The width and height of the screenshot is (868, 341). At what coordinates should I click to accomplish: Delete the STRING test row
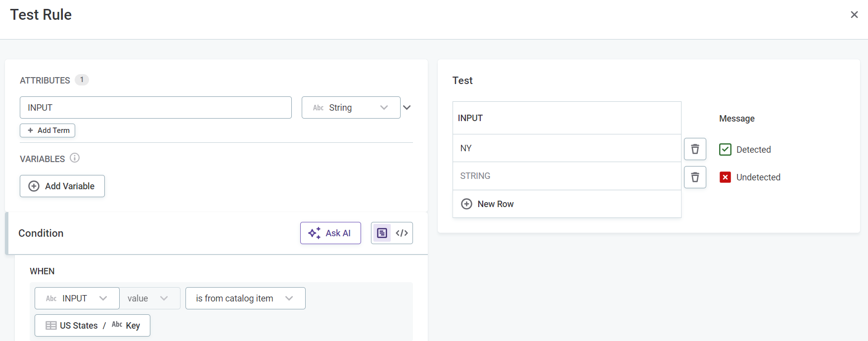[695, 177]
